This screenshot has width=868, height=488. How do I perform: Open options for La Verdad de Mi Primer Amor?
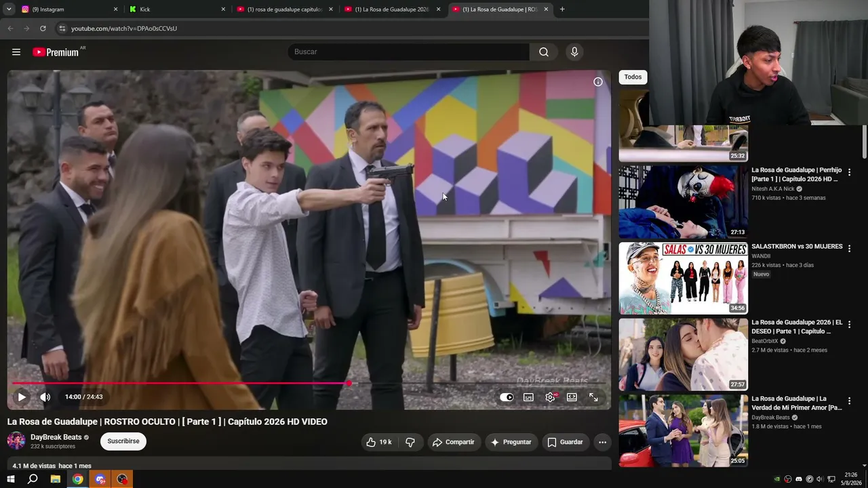pos(849,401)
